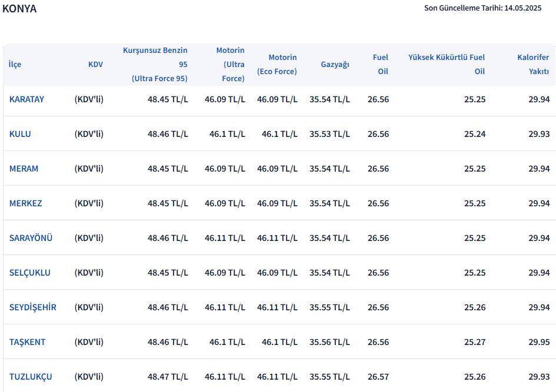Select 25.25 value in KARATAY row
The width and height of the screenshot is (556, 392).
coord(475,99)
